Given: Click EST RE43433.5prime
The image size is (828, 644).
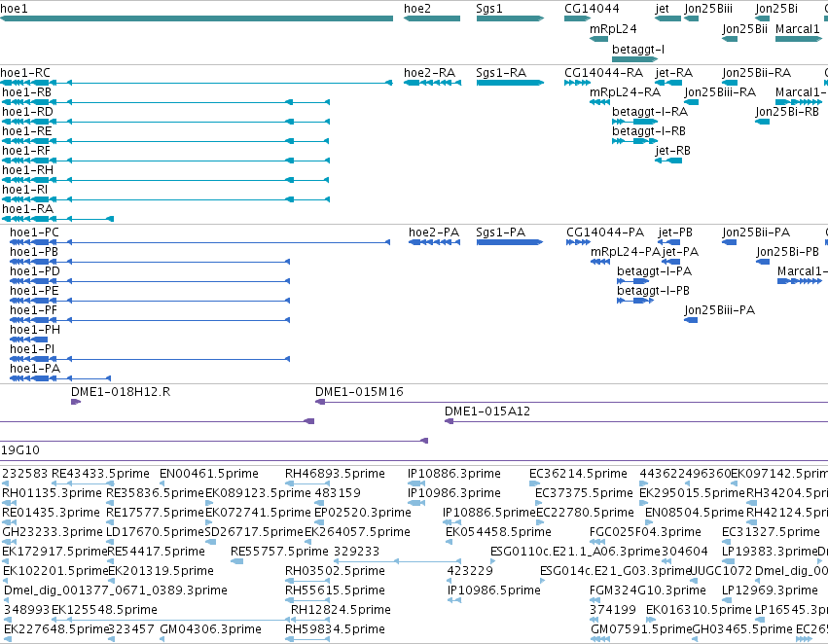Looking at the screenshot, I should click(100, 474).
